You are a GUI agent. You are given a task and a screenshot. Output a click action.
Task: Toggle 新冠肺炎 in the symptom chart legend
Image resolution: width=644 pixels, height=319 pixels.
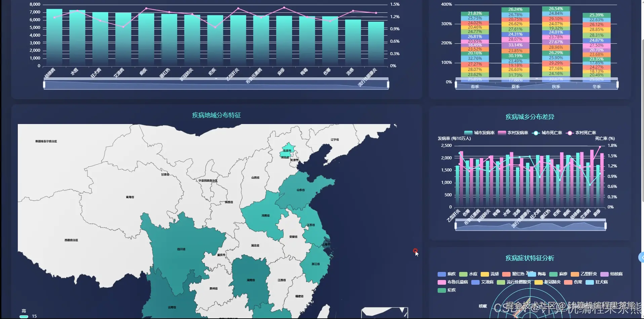click(548, 282)
